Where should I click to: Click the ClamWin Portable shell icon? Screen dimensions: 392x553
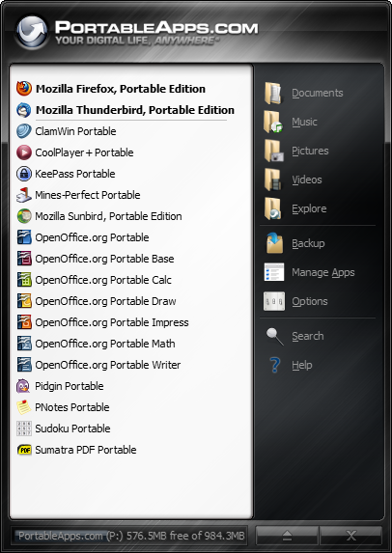pyautogui.click(x=24, y=131)
